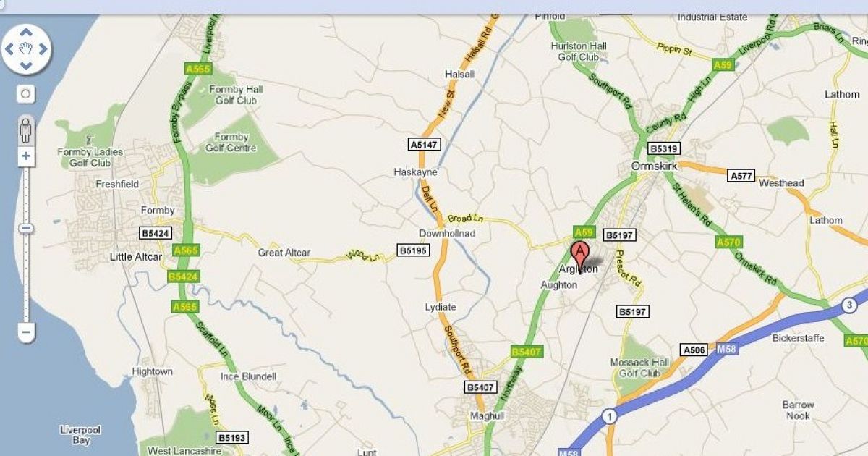
Task: Zoom out with the minus button
Action: coord(26,333)
